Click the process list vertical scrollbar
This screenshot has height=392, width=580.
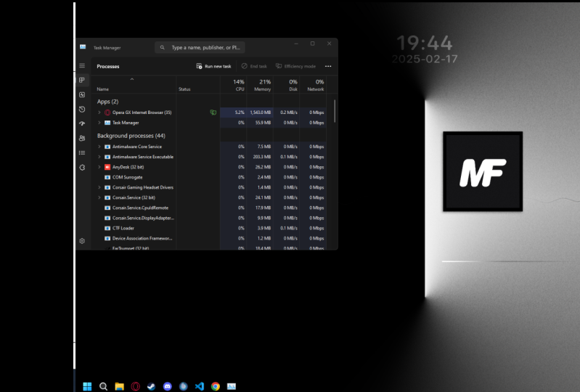pos(335,111)
